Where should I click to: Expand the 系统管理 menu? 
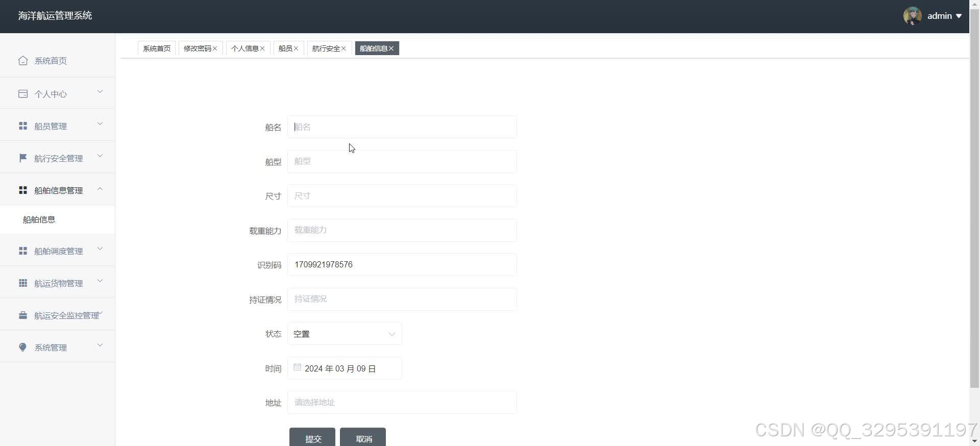pyautogui.click(x=100, y=345)
